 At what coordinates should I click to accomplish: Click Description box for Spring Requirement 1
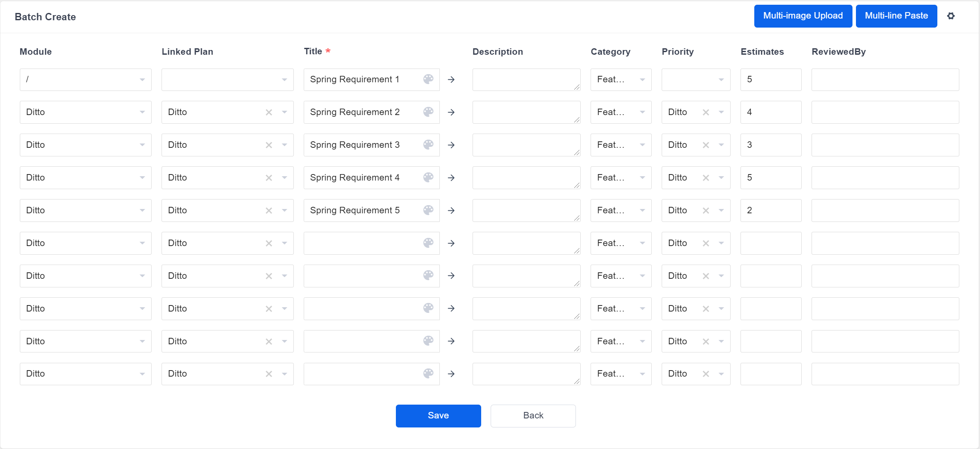[x=526, y=80]
